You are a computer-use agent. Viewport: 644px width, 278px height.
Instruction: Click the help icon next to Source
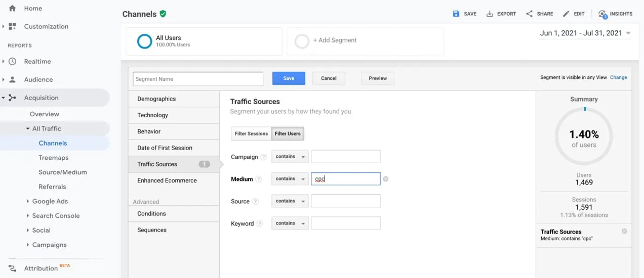point(256,201)
